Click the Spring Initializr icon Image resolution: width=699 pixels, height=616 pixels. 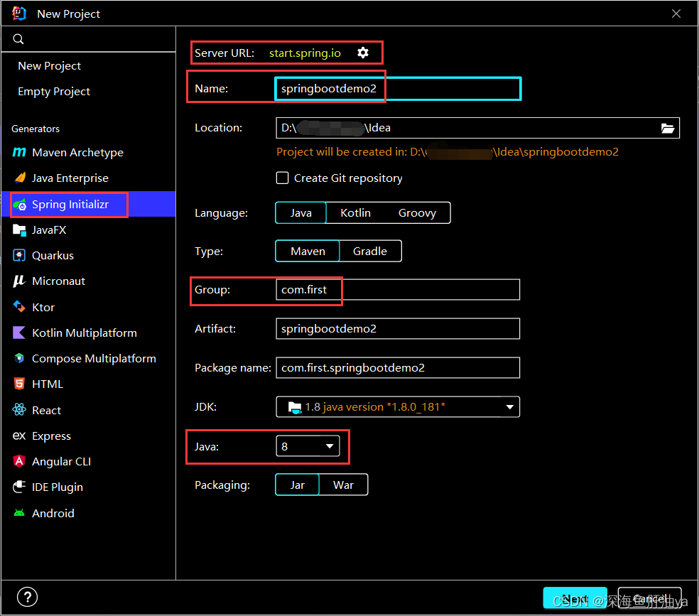20,205
